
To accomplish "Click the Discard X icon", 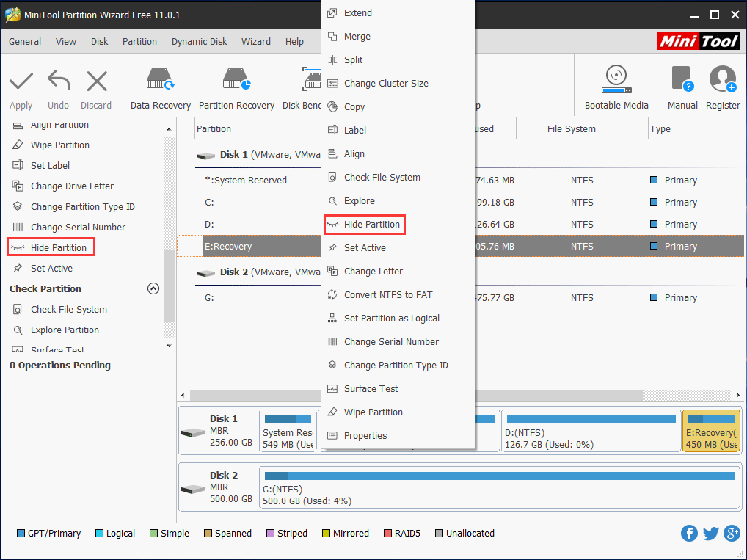I will [x=97, y=81].
